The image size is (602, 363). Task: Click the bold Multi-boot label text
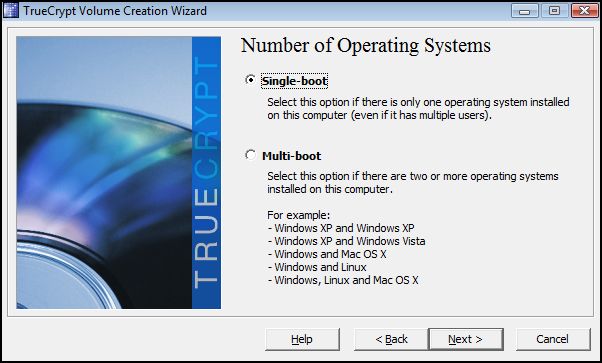click(291, 156)
